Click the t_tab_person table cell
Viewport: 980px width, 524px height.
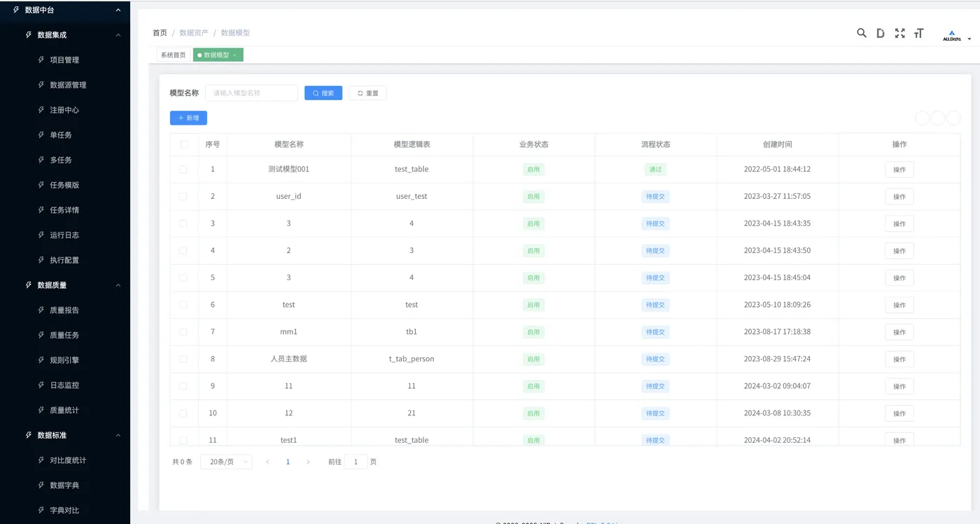click(412, 359)
